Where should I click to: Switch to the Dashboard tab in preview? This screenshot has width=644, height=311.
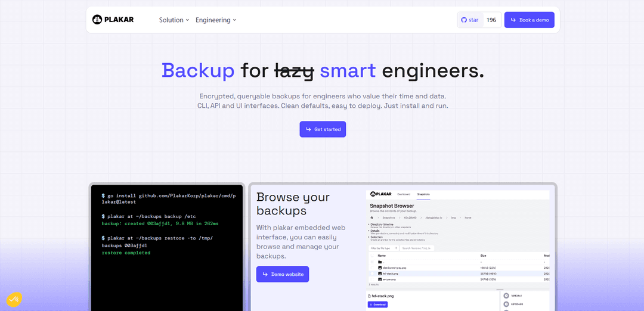click(404, 194)
